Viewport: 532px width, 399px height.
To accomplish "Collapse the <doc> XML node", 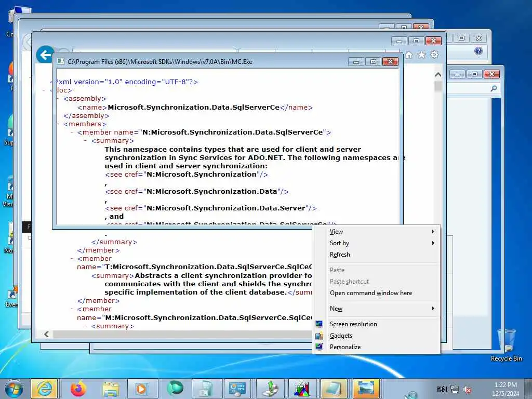I will coord(44,90).
